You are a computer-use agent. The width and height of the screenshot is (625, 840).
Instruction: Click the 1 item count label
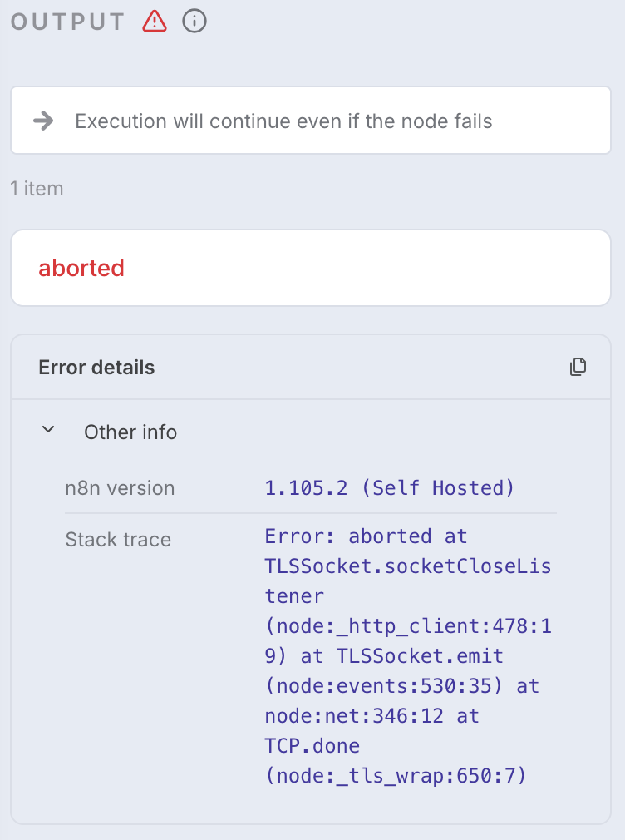tap(37, 188)
